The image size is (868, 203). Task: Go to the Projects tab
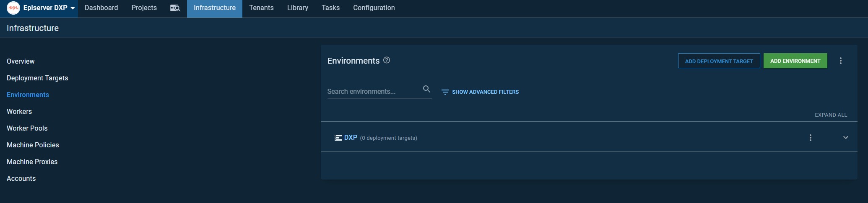[x=144, y=8]
